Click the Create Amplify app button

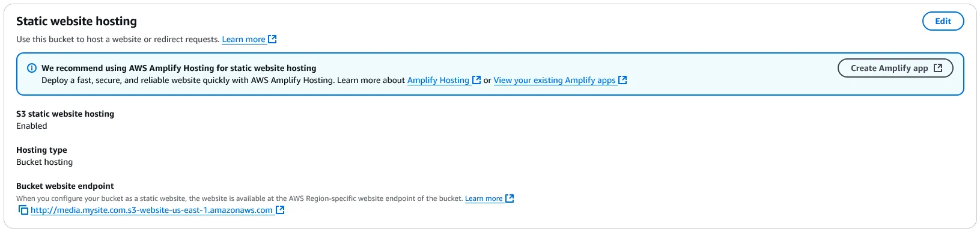895,68
